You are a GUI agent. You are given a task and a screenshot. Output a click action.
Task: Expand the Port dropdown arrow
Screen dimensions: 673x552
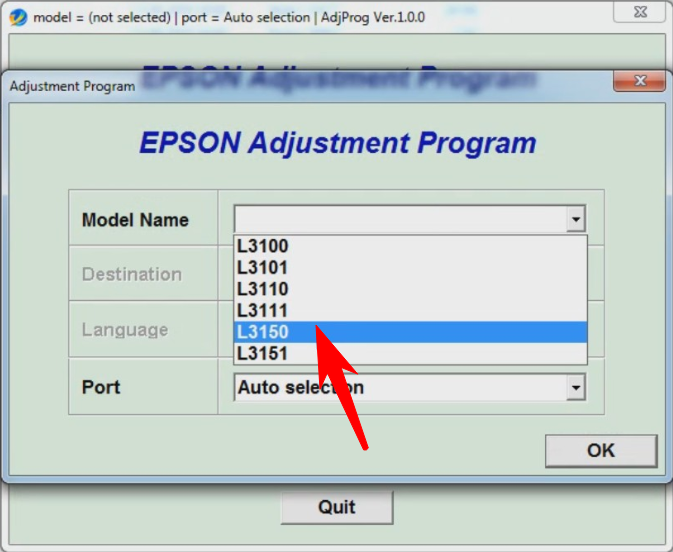[x=575, y=387]
